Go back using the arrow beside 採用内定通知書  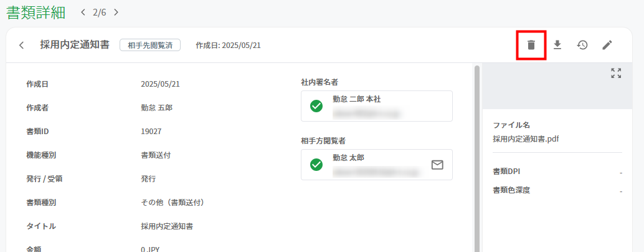click(21, 45)
